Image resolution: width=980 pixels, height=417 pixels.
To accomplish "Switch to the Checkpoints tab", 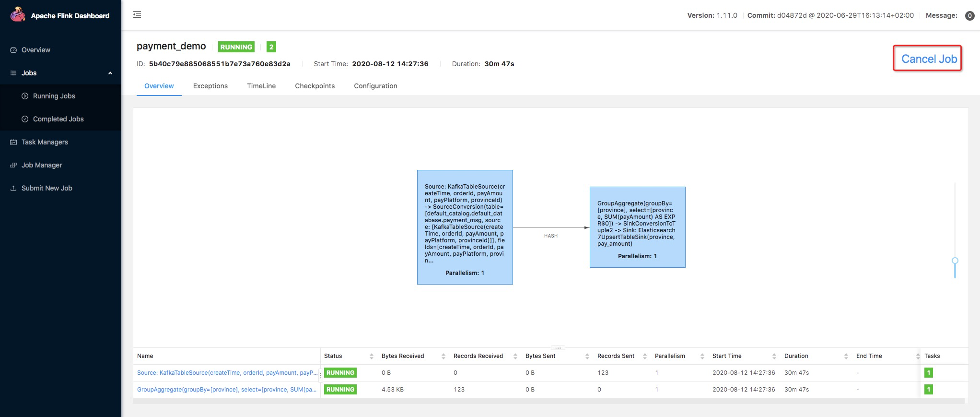I will coord(315,86).
